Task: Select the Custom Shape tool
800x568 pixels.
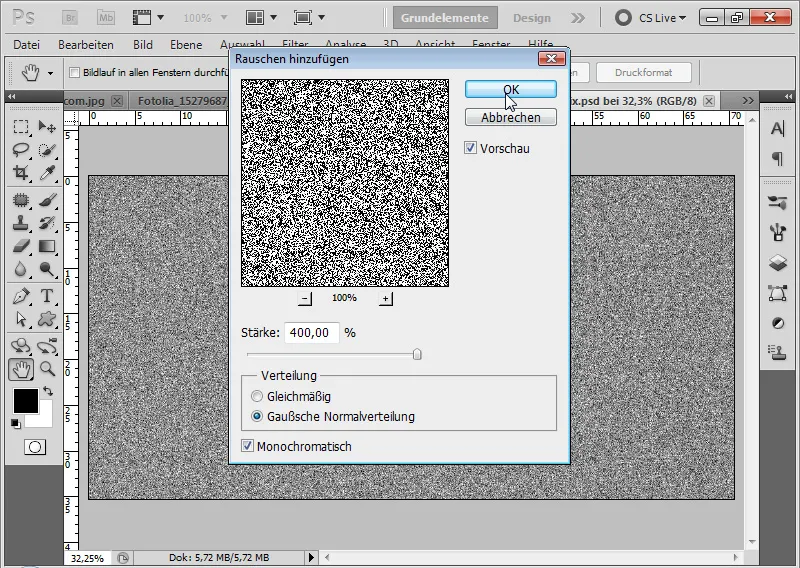Action: (47, 319)
